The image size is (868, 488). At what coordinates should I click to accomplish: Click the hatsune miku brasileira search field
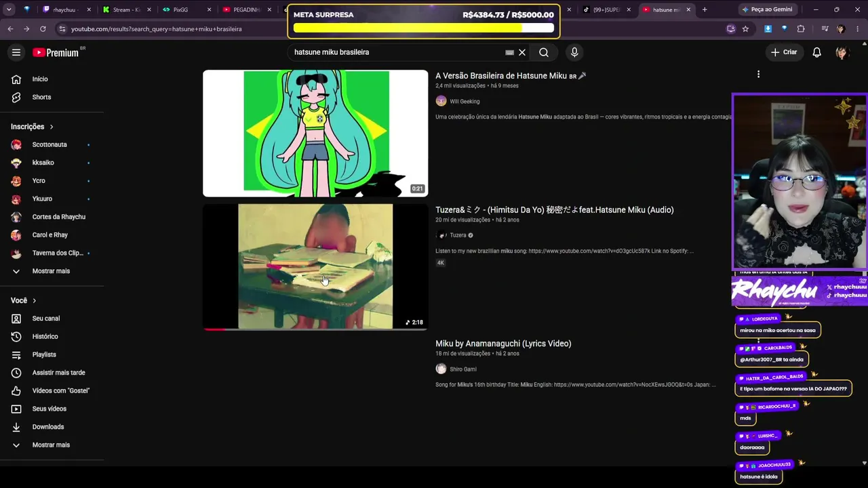coord(399,52)
